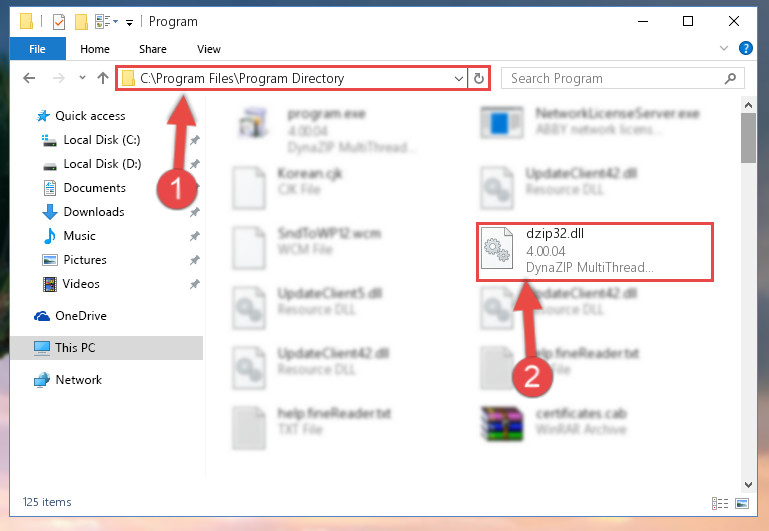Expand the ribbon with the chevron
The width and height of the screenshot is (769, 531).
pos(723,48)
